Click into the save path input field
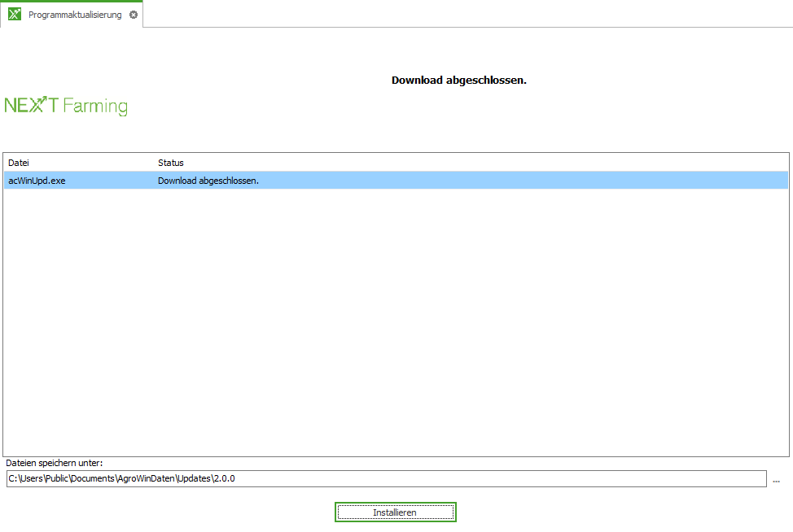The image size is (793, 532). (489, 478)
